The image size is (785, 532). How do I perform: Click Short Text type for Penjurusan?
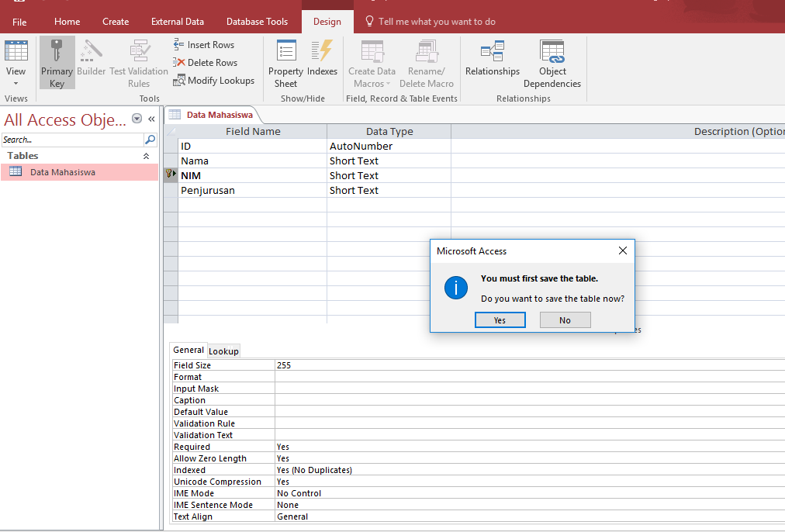[389, 190]
